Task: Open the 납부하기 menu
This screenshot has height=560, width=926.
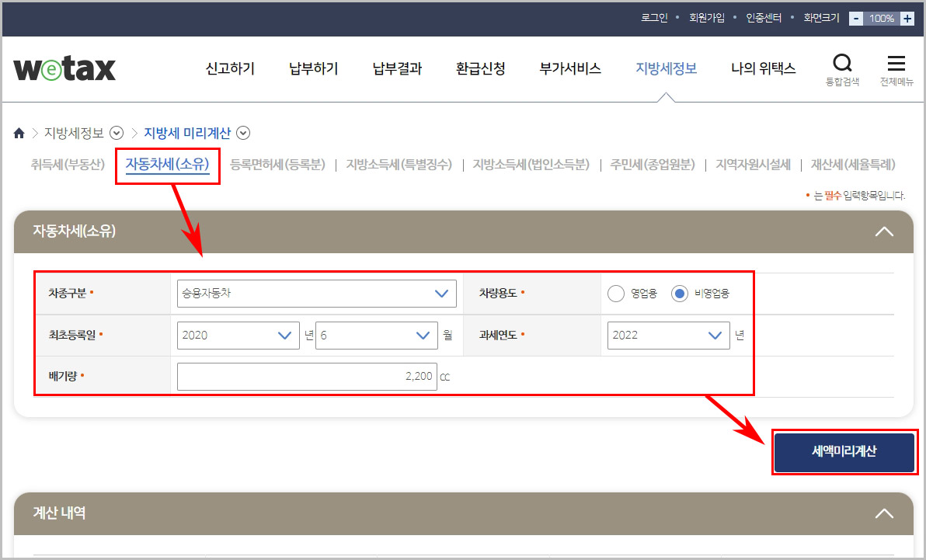Action: [x=312, y=68]
